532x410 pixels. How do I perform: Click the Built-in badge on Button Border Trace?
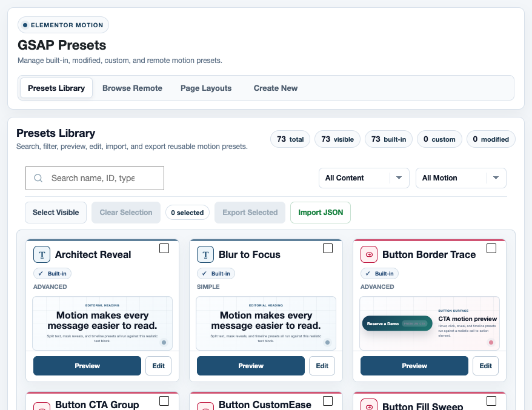point(379,273)
